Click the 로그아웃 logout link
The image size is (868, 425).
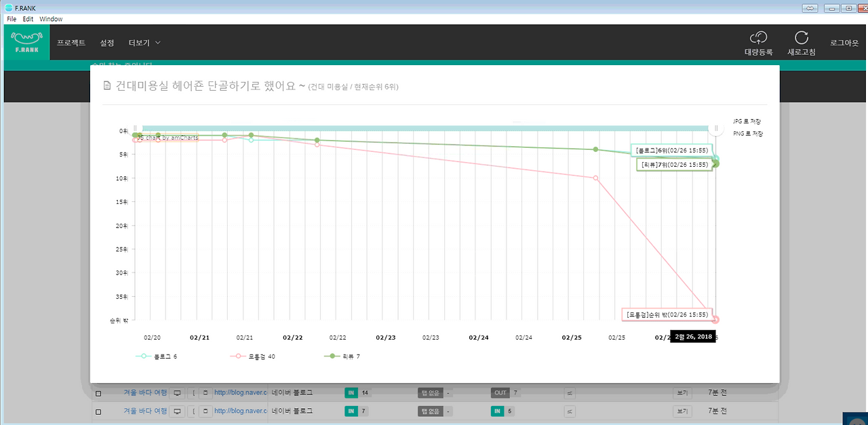(x=844, y=43)
